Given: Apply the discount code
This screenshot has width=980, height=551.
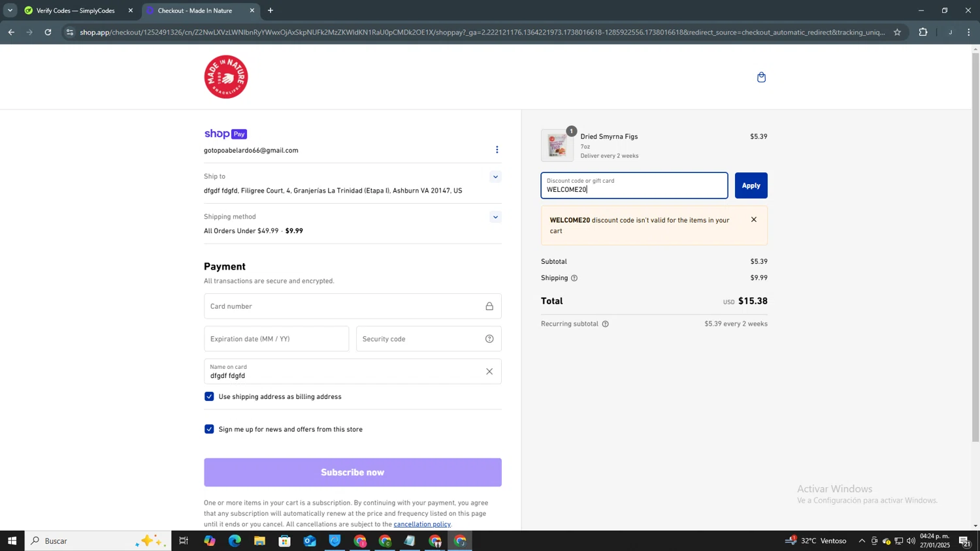Looking at the screenshot, I should coord(751,186).
